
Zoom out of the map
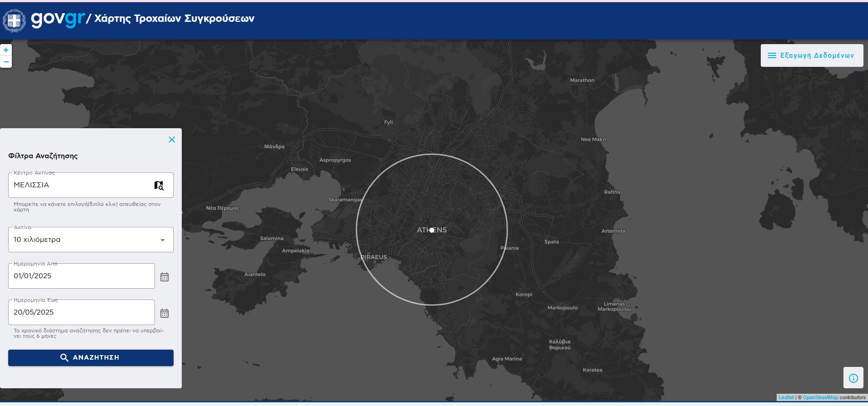pyautogui.click(x=6, y=62)
